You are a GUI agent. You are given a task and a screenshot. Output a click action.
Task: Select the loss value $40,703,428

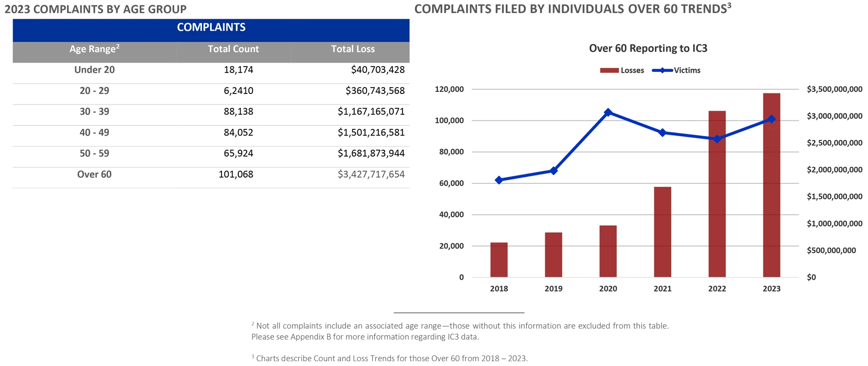tap(378, 70)
